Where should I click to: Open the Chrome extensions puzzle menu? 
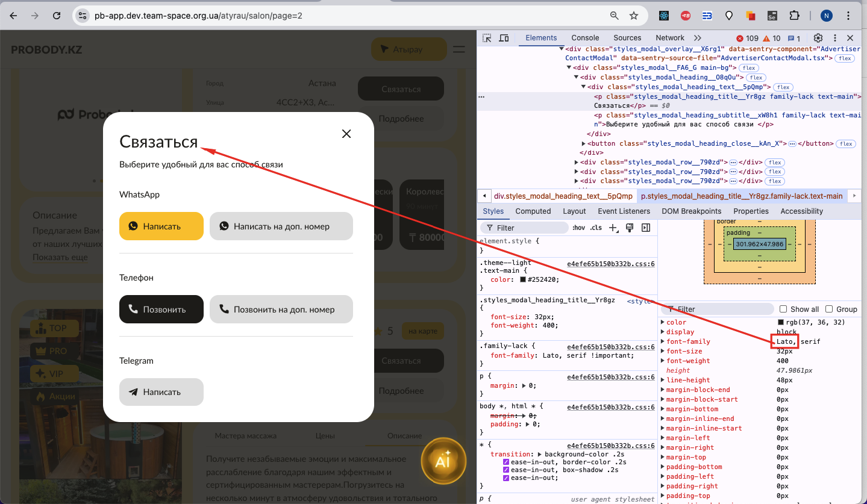coord(793,16)
